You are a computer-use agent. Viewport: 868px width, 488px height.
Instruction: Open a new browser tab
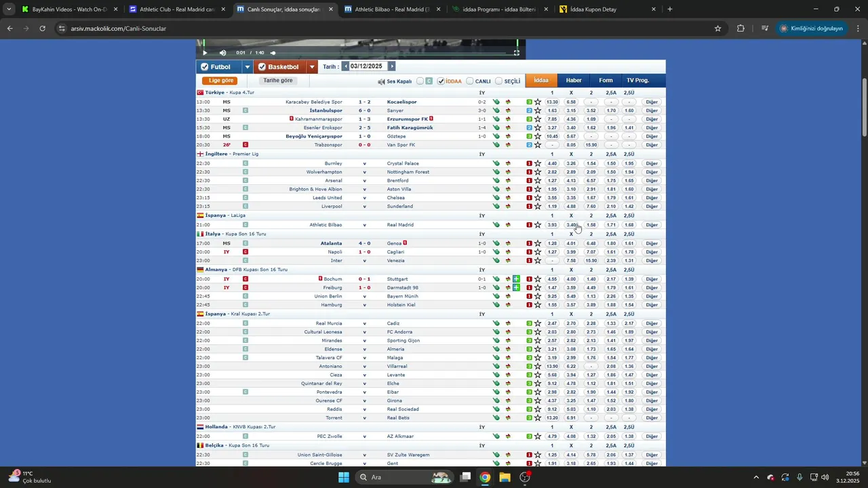pyautogui.click(x=670, y=9)
